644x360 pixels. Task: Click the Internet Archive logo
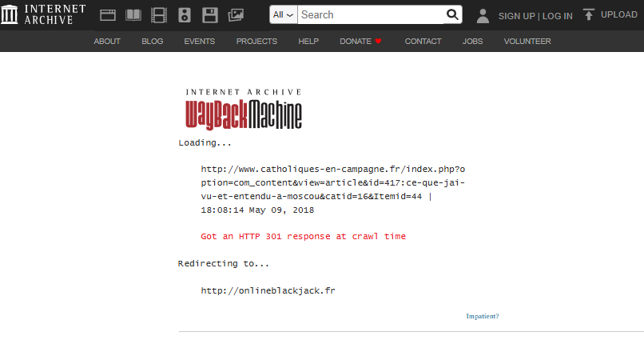point(43,15)
